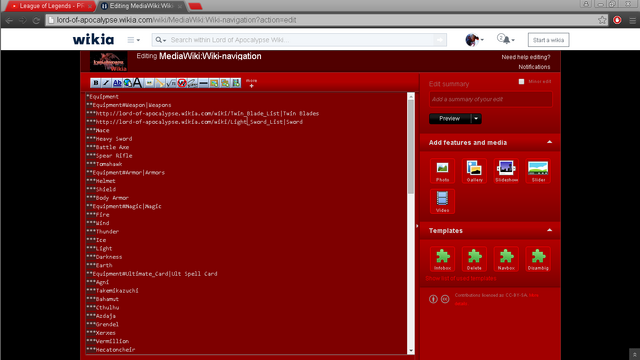Open the Notifications link in header
This screenshot has height=360, width=640.
coord(534,67)
